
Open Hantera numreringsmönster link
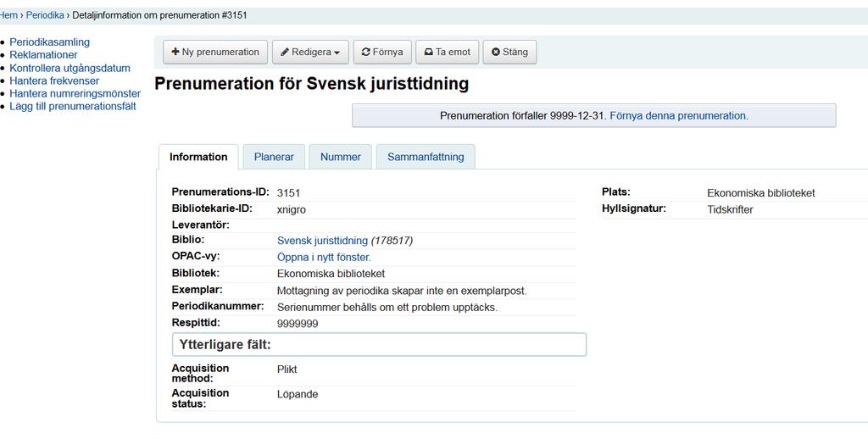click(x=75, y=93)
